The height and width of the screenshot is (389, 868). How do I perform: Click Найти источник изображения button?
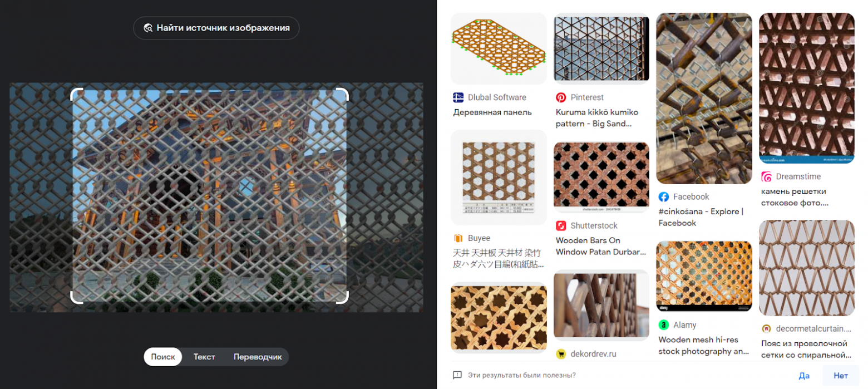point(216,28)
